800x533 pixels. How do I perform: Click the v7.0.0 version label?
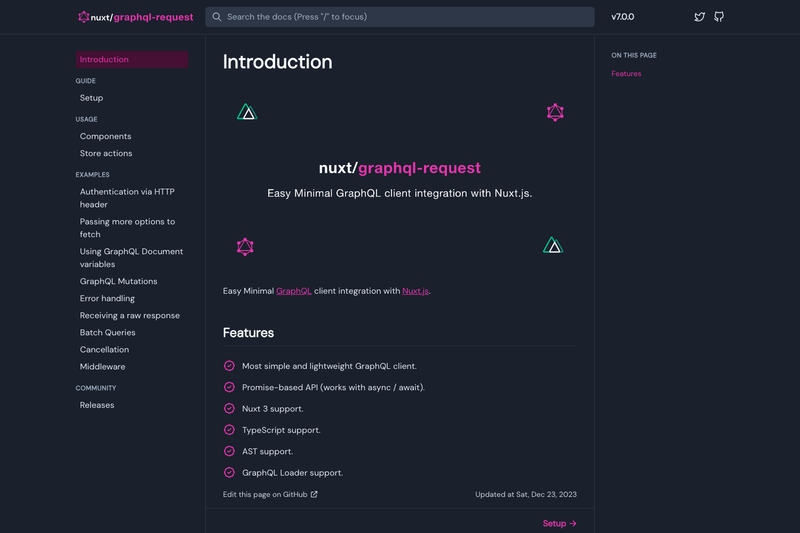click(x=622, y=17)
